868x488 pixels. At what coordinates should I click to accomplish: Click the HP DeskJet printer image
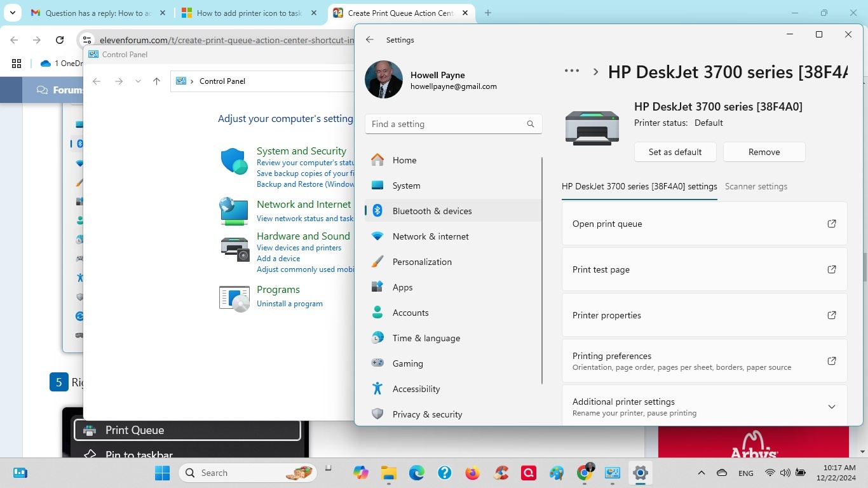tap(592, 128)
